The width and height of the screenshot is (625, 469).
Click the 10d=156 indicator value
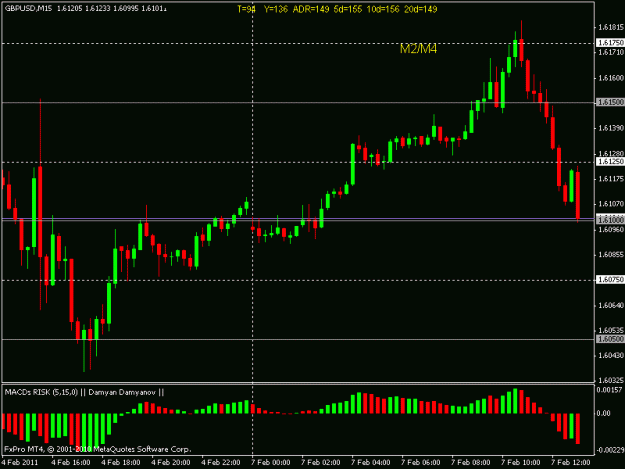click(383, 9)
